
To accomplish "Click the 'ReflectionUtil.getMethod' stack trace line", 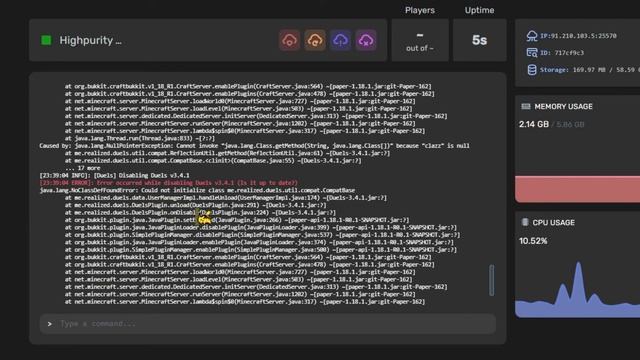I will (x=227, y=153).
